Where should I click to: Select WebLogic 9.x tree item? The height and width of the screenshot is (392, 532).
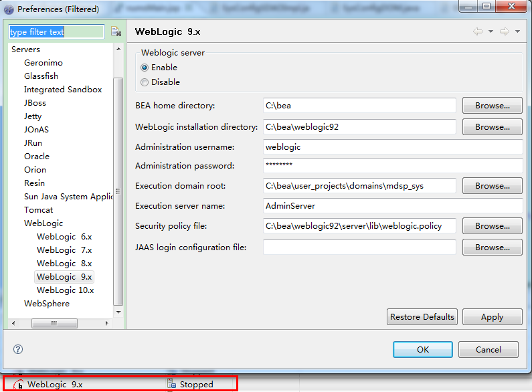point(64,277)
